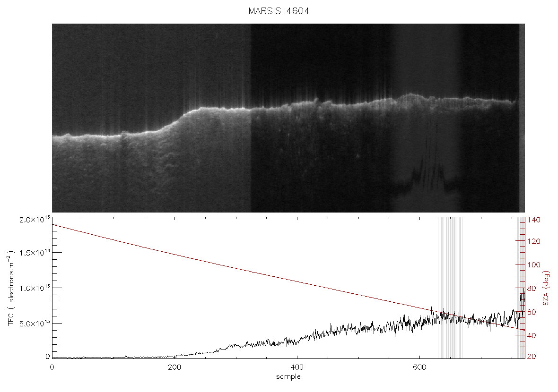
Task: Click the 20 tick on the SZA axis
Action: (532, 357)
